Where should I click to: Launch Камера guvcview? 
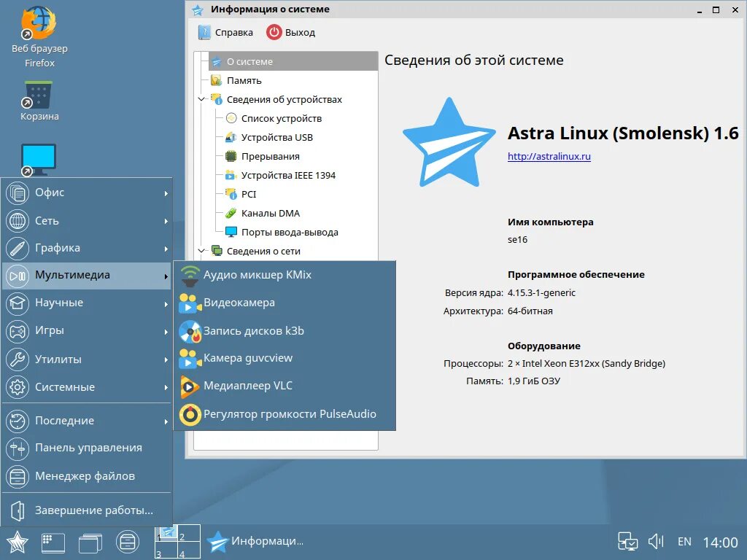[285, 358]
